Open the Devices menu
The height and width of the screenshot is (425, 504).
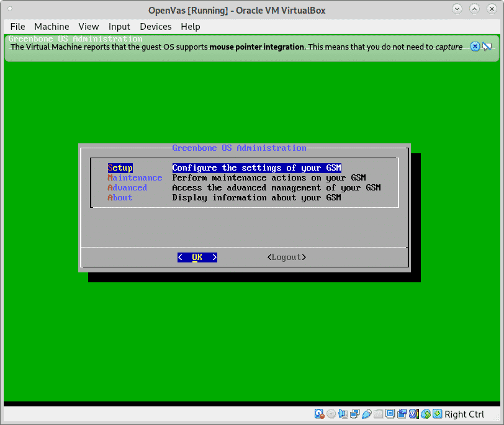[156, 26]
